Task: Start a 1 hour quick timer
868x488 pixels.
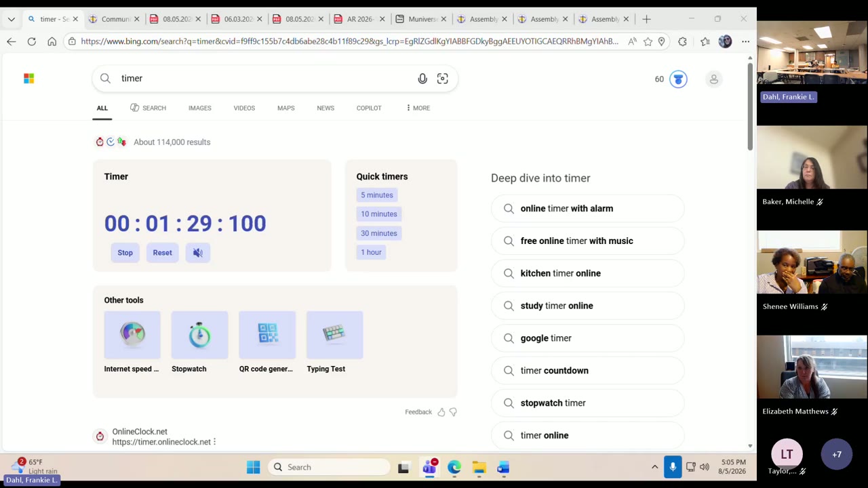Action: click(x=371, y=252)
